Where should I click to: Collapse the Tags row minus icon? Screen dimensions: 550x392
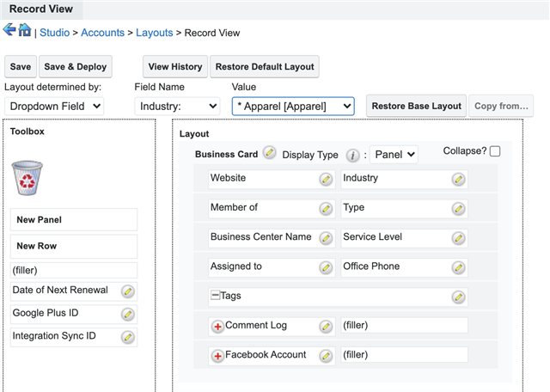point(215,296)
